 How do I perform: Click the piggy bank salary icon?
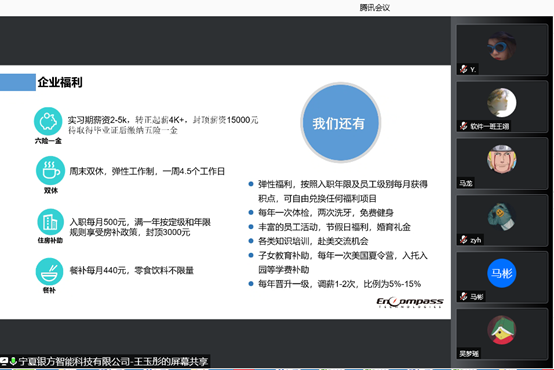click(48, 121)
